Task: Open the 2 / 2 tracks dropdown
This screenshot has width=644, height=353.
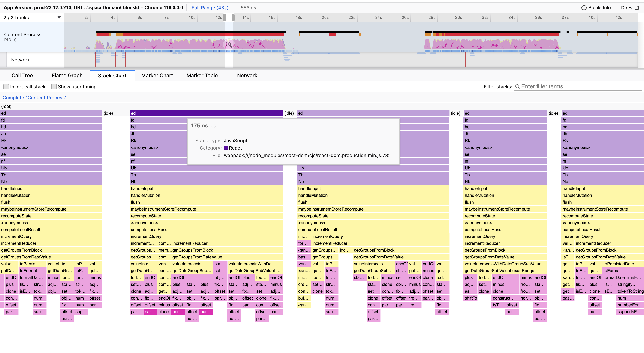Action: (x=32, y=18)
